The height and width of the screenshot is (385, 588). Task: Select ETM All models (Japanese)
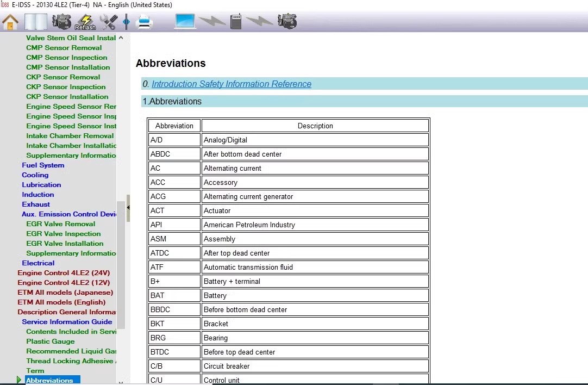tap(65, 293)
